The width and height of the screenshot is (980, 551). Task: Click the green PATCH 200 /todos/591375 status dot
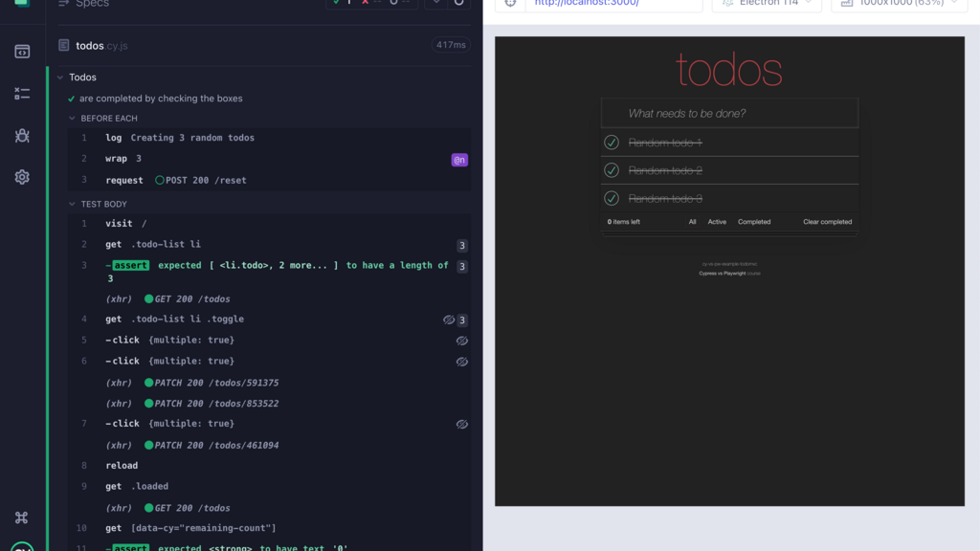[148, 383]
